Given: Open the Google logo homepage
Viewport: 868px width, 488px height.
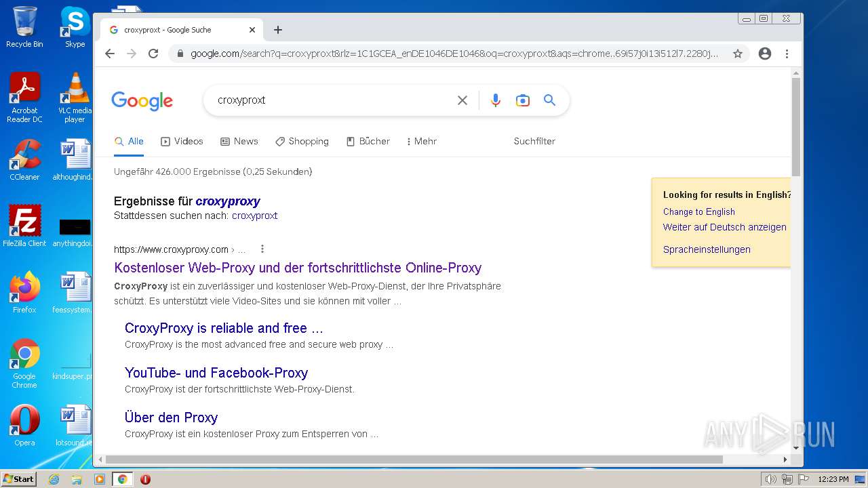Looking at the screenshot, I should pos(142,101).
